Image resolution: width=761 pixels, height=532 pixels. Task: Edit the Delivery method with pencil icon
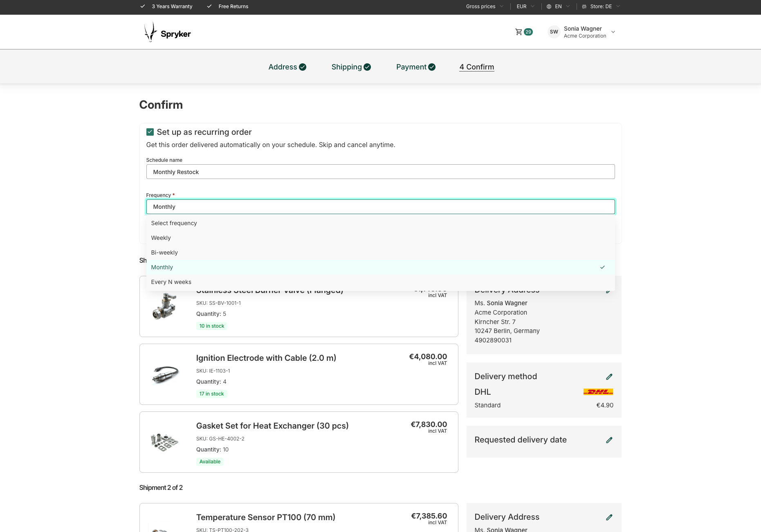(x=609, y=377)
